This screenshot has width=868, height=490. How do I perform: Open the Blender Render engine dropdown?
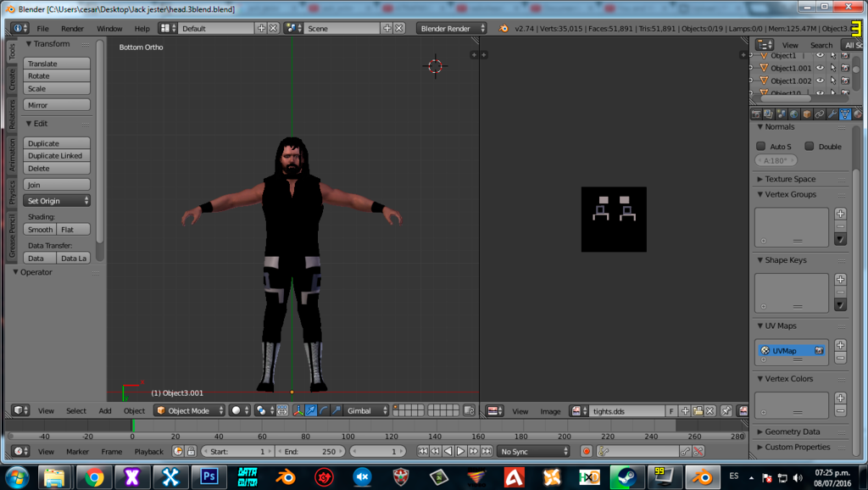point(452,28)
